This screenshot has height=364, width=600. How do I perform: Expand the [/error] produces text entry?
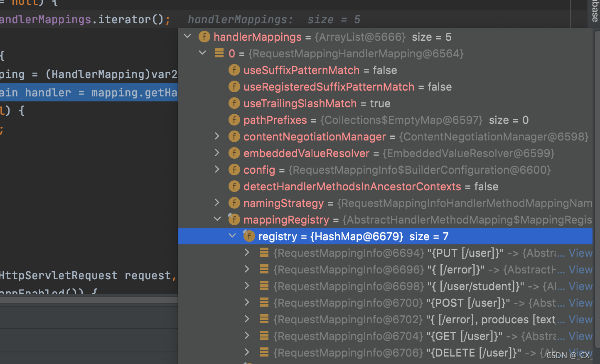click(247, 319)
